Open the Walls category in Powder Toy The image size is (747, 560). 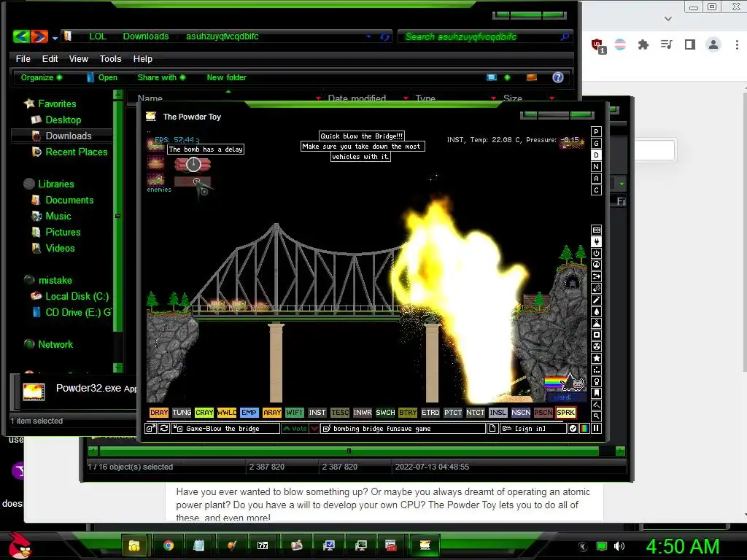(x=596, y=230)
